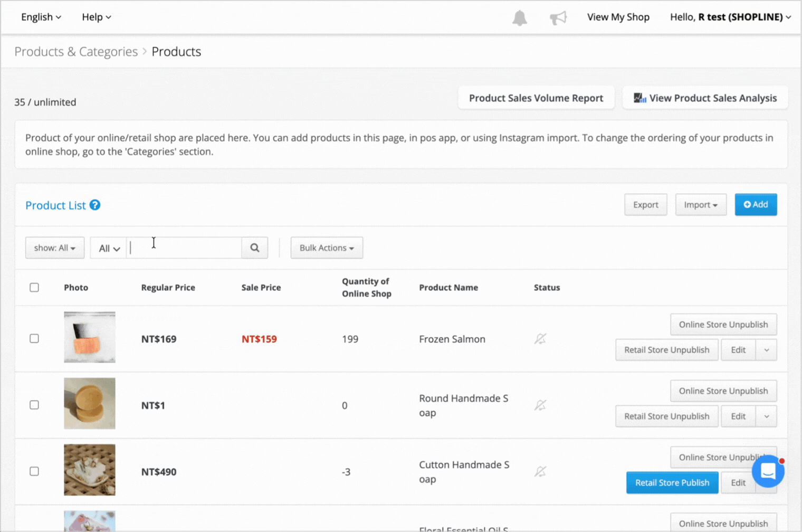802x532 pixels.
Task: Select all products with header checkbox
Action: coord(34,287)
